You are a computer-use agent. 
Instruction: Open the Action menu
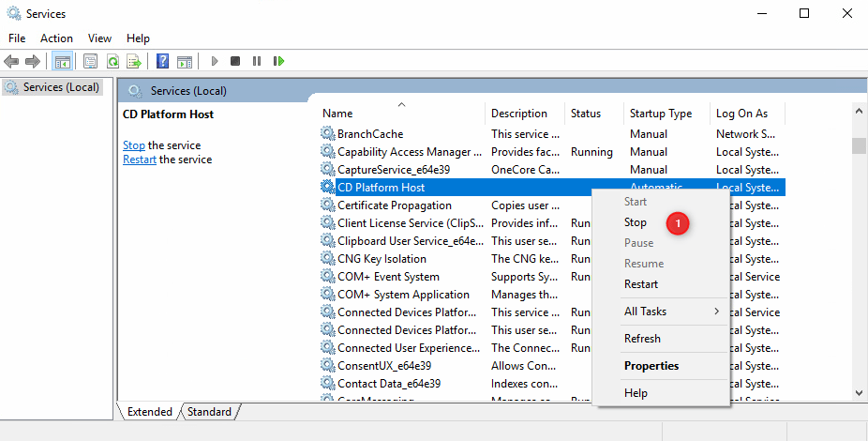pos(56,38)
